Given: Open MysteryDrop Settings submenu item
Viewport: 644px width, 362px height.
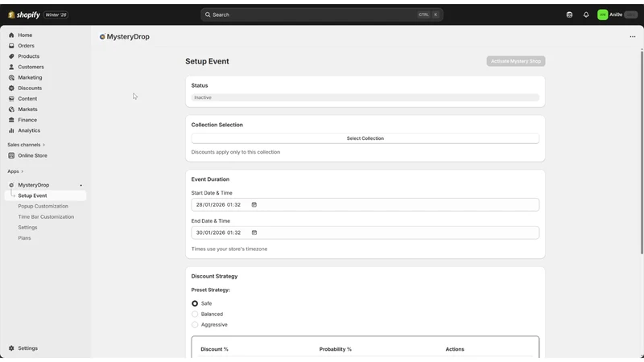Looking at the screenshot, I should coord(27,228).
